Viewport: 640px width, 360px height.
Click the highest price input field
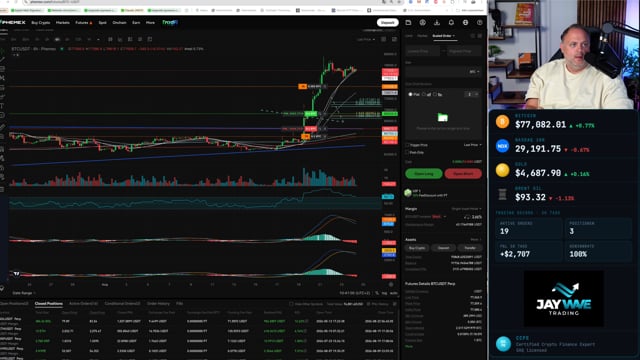click(464, 51)
